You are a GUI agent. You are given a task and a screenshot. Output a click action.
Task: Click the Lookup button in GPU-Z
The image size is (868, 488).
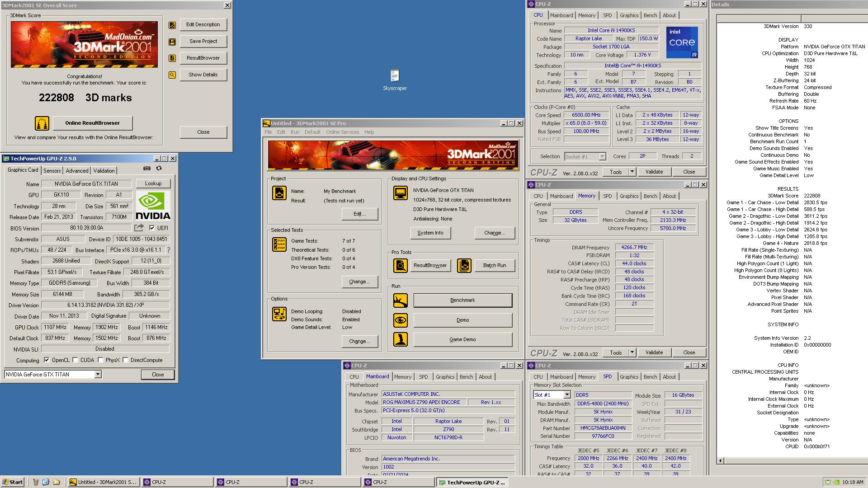point(153,183)
